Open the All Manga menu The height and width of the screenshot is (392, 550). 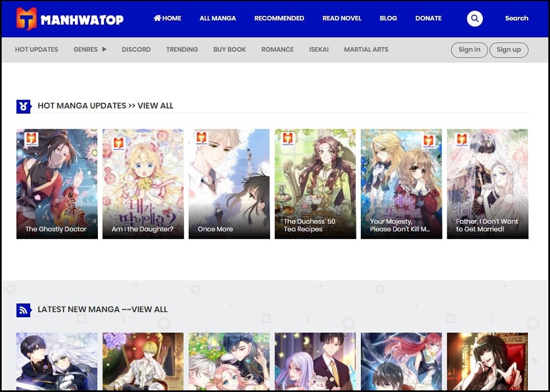click(x=217, y=18)
